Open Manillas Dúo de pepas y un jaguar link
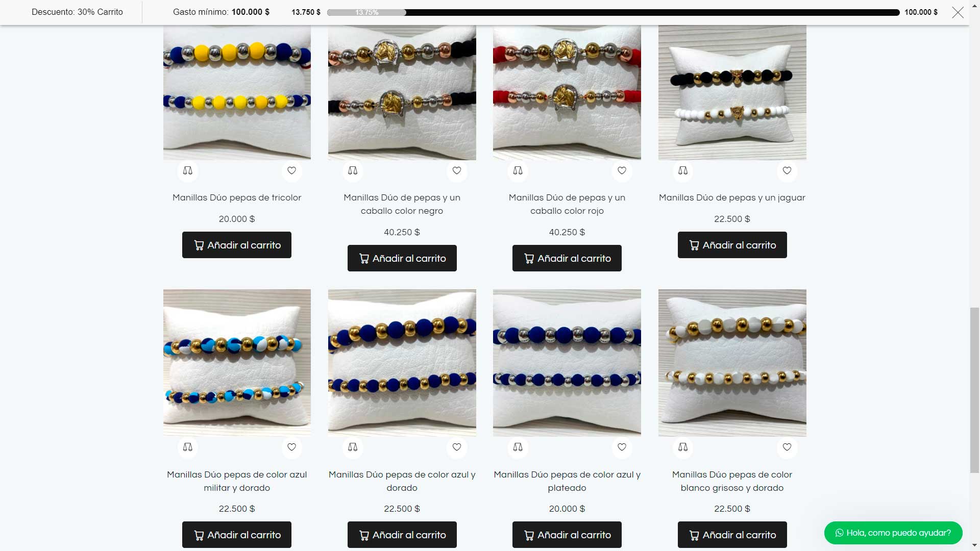 tap(732, 198)
